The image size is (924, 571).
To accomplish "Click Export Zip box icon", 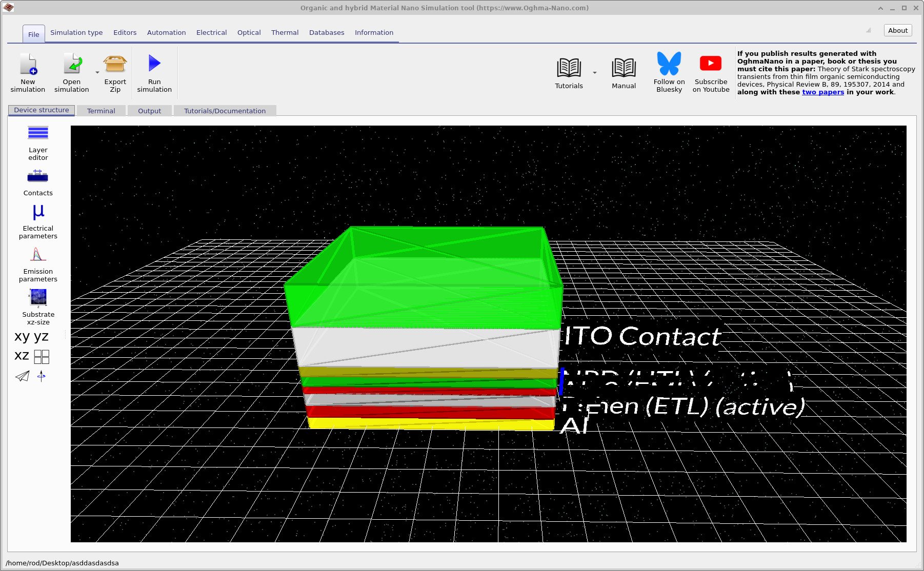I will point(115,65).
